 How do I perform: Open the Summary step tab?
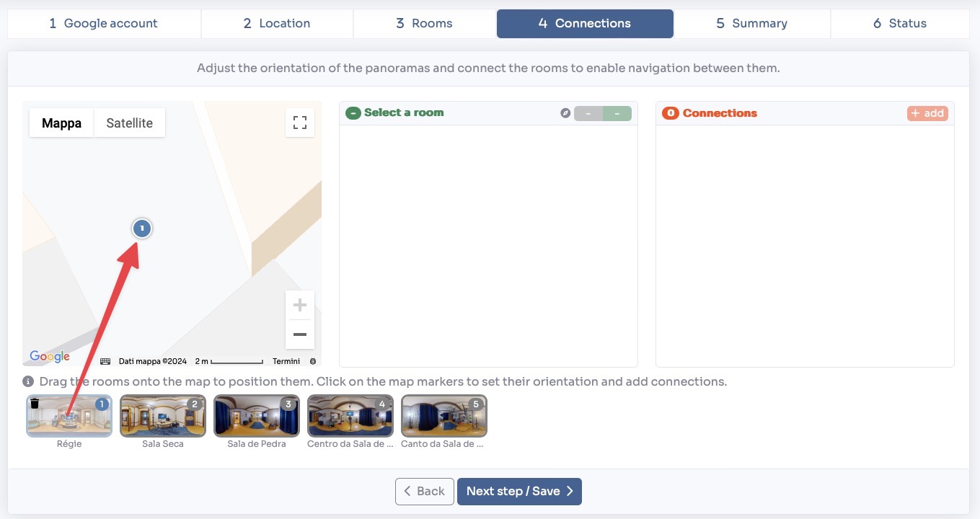coord(751,24)
